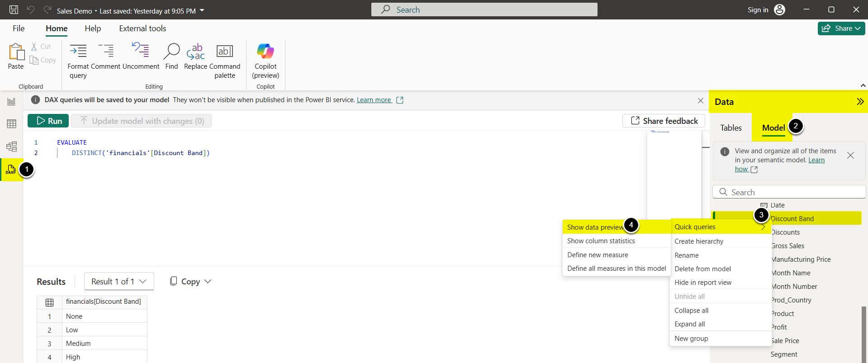This screenshot has width=868, height=363.
Task: Select the Segment field
Action: coord(784,354)
